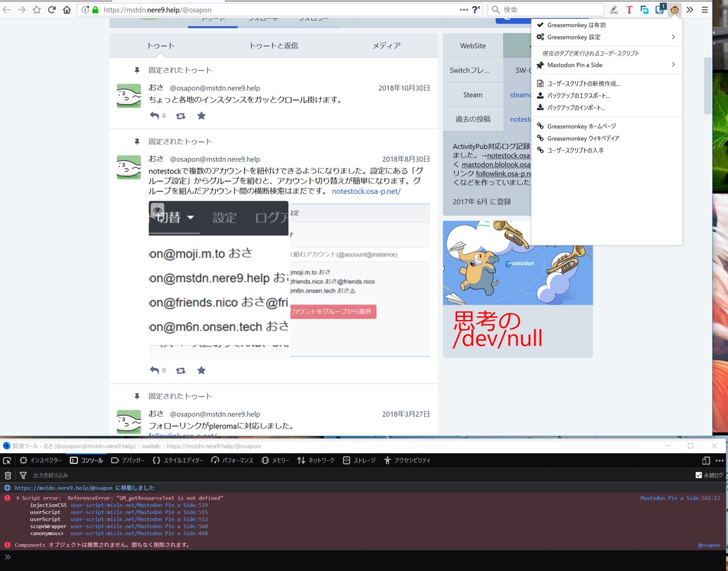
Task: Switch to スタイルエディター devtools tab
Action: point(178,461)
